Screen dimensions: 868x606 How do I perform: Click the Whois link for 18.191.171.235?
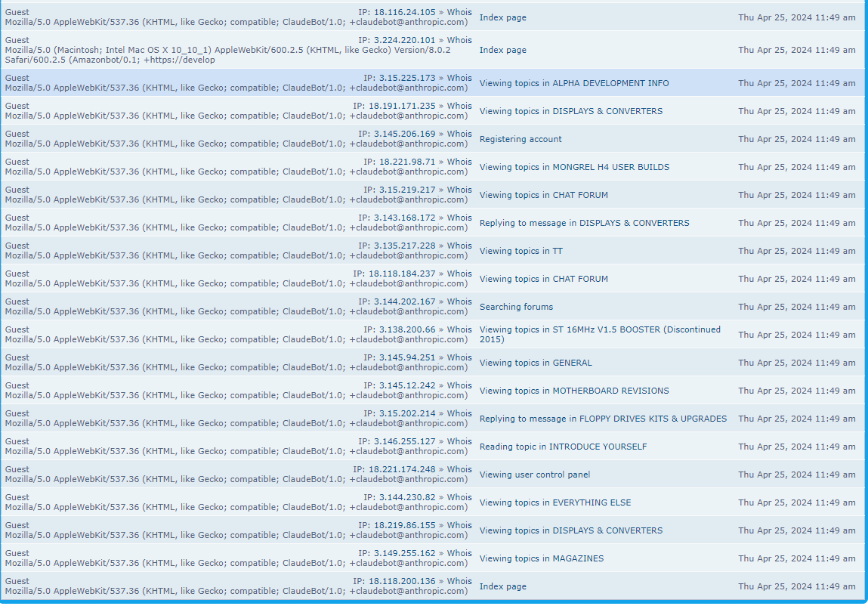(x=459, y=106)
